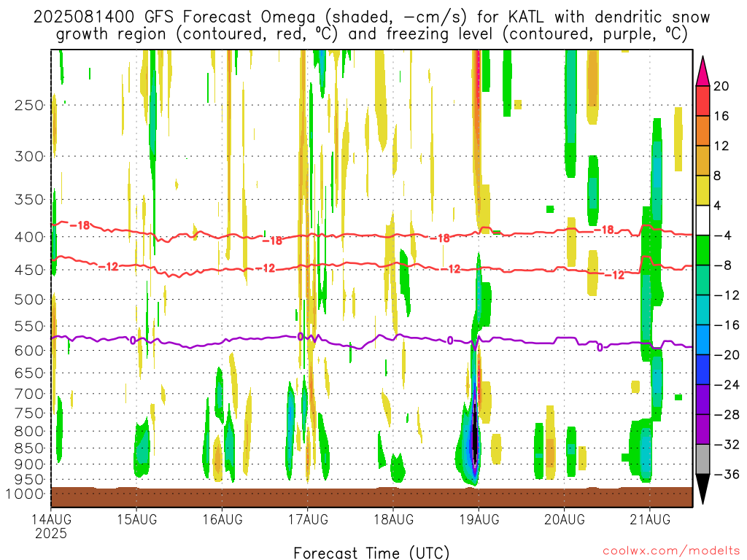This screenshot has width=747, height=560.
Task: Click the bright green -4 to -8 swatch
Action: pos(703,251)
